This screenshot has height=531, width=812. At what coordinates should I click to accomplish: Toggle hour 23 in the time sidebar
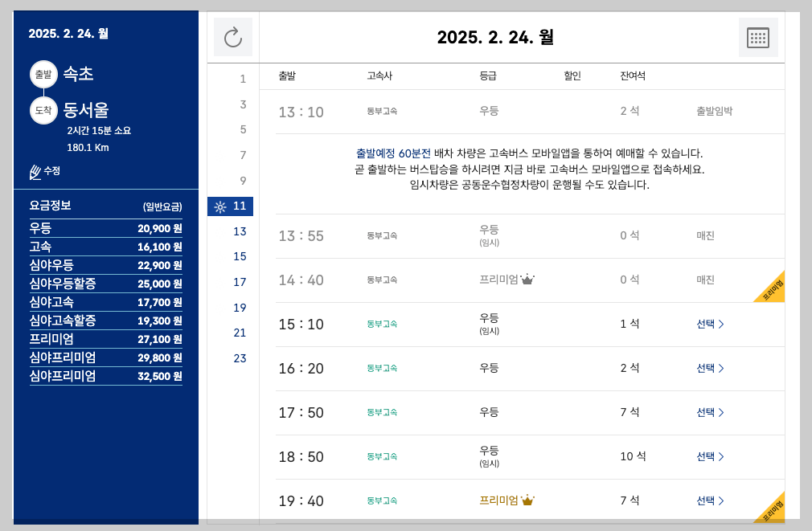point(239,358)
